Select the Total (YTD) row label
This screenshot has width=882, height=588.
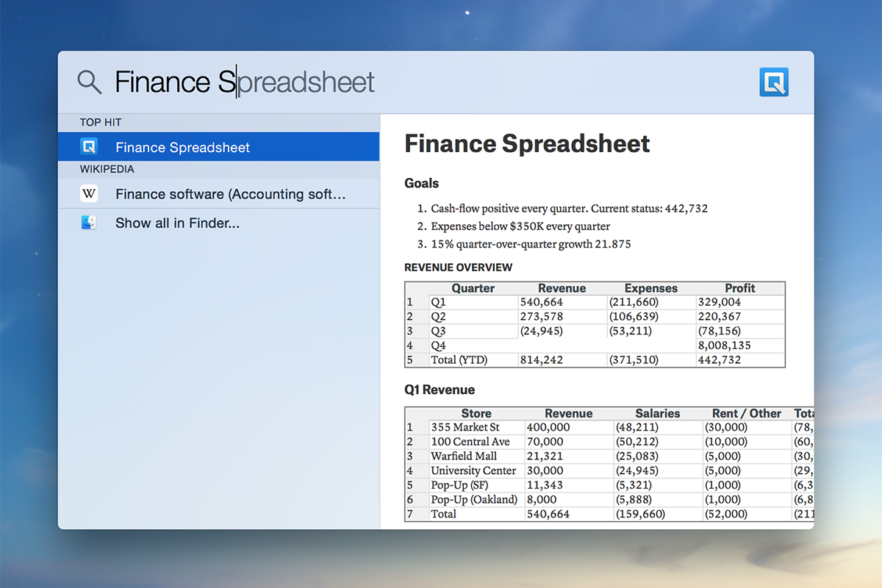tap(459, 360)
